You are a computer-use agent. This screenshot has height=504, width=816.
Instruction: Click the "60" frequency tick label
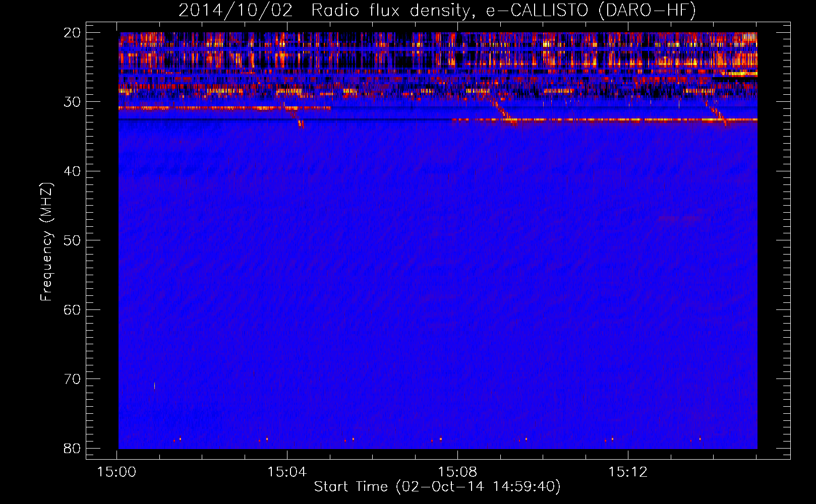pyautogui.click(x=72, y=310)
